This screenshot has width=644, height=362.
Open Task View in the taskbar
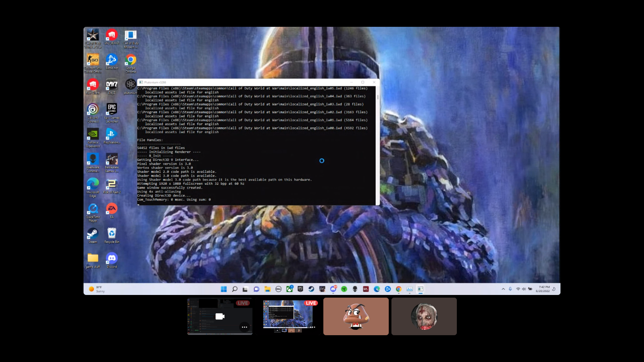(246, 289)
